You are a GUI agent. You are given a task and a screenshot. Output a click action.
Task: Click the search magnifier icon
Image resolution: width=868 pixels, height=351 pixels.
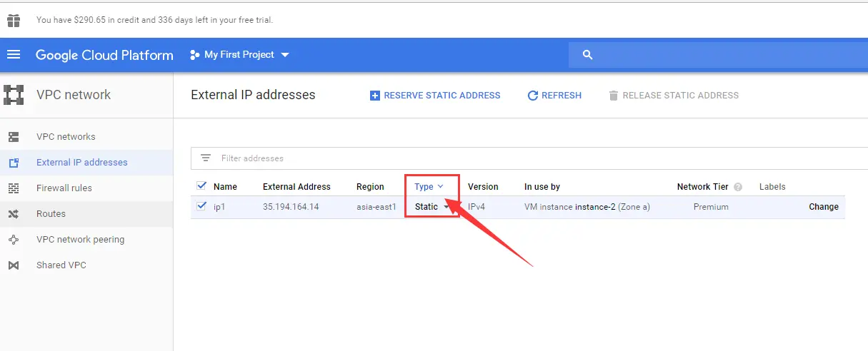588,55
